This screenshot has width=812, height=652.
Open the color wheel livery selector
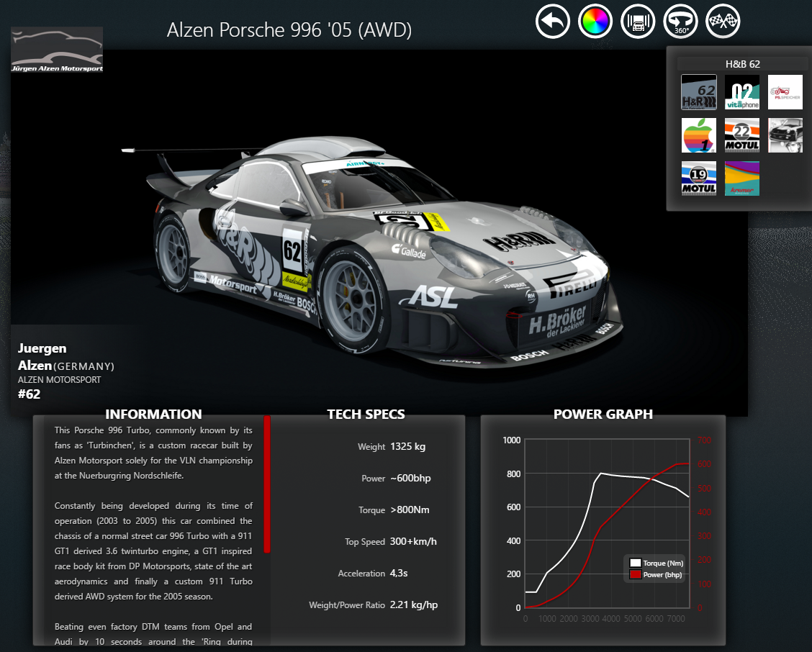595,22
